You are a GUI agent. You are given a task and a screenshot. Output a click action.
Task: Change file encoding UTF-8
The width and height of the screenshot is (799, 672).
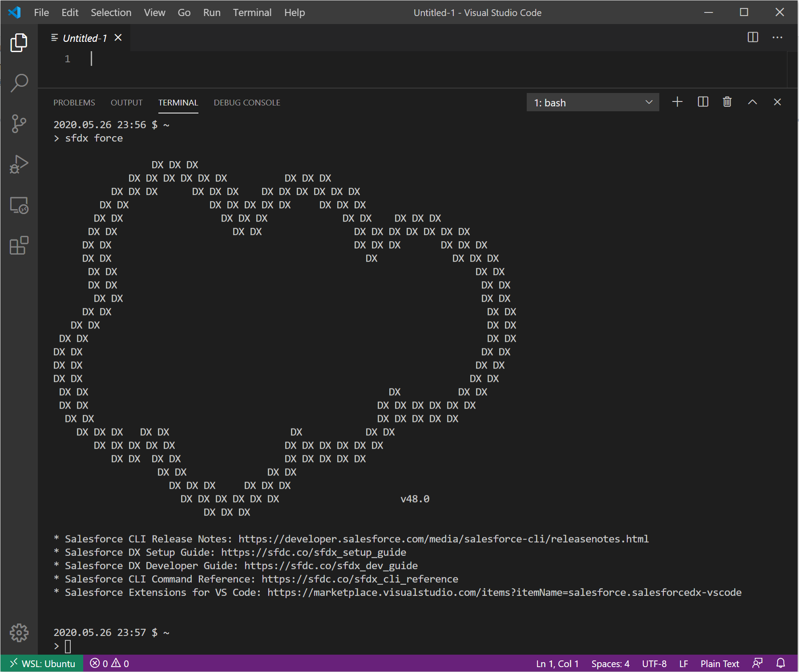[654, 664]
